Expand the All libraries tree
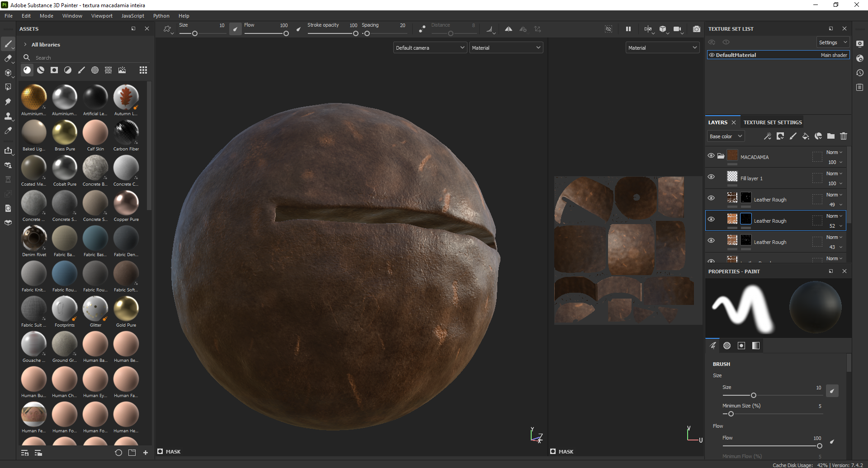 tap(25, 45)
